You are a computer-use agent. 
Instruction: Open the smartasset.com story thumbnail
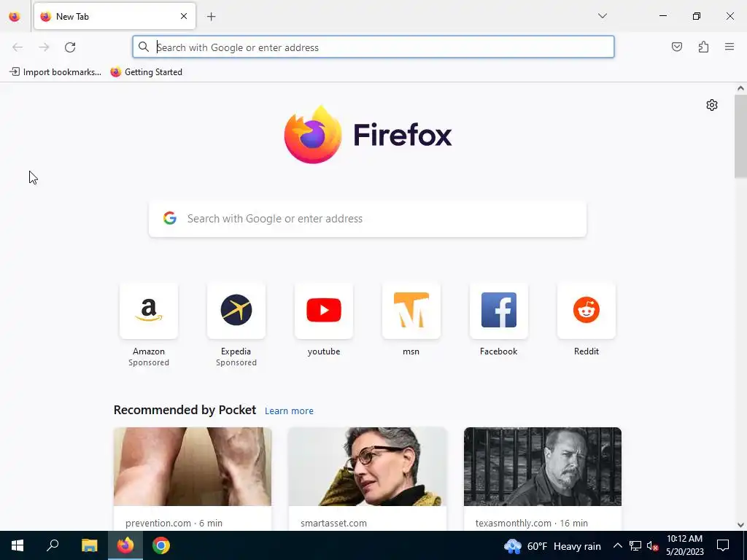pyautogui.click(x=368, y=467)
